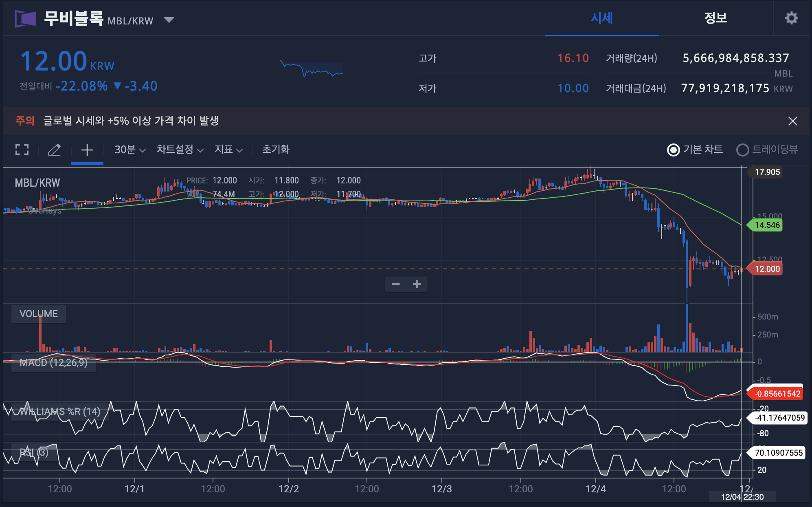The image size is (812, 507).
Task: Switch to the 정보 tab
Action: [715, 18]
